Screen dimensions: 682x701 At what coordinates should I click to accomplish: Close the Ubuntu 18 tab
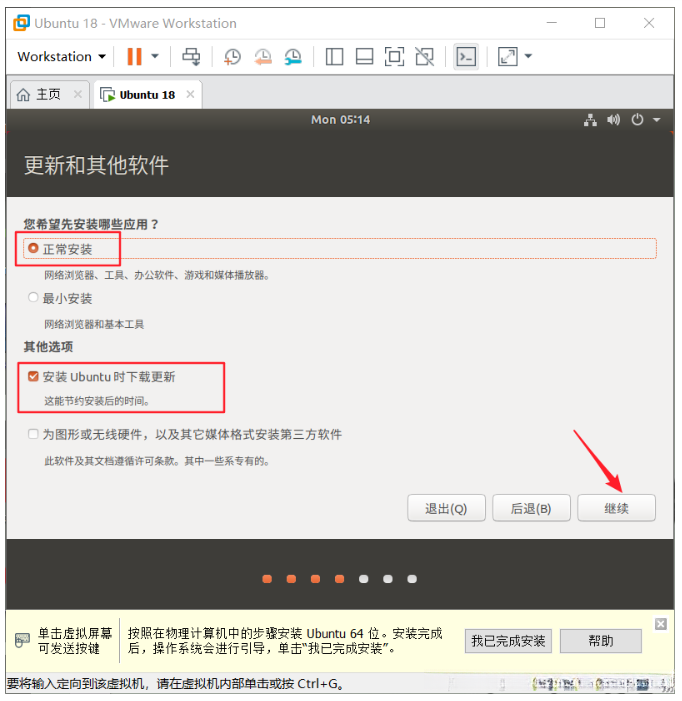pyautogui.click(x=190, y=94)
